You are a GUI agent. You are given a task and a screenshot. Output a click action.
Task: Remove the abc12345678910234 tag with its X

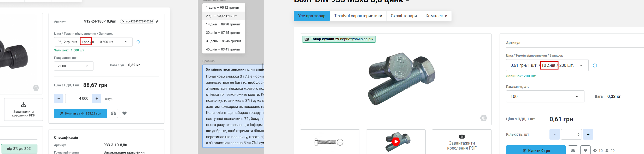point(123,21)
